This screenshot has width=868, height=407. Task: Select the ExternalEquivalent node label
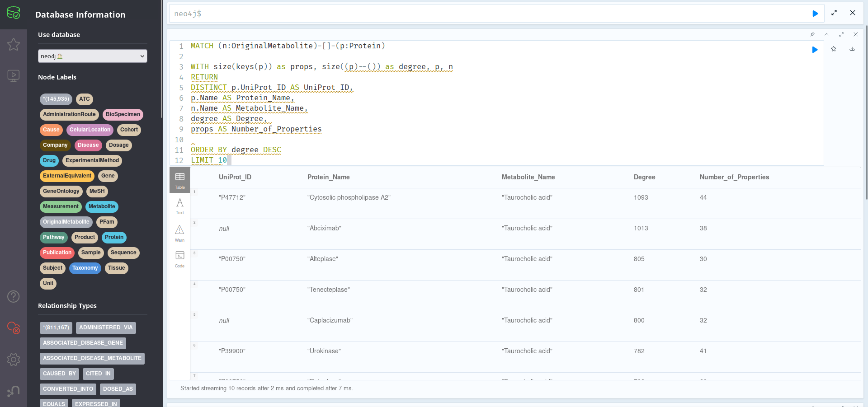67,176
